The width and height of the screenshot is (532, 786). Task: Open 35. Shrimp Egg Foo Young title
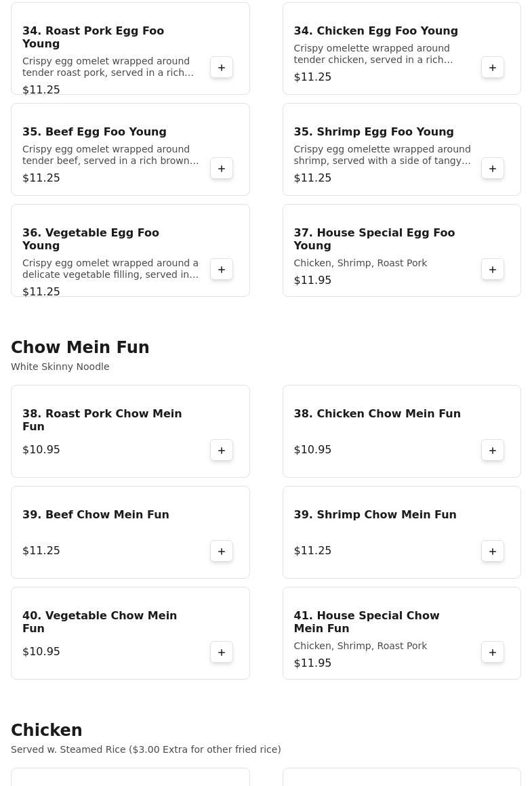click(x=373, y=132)
